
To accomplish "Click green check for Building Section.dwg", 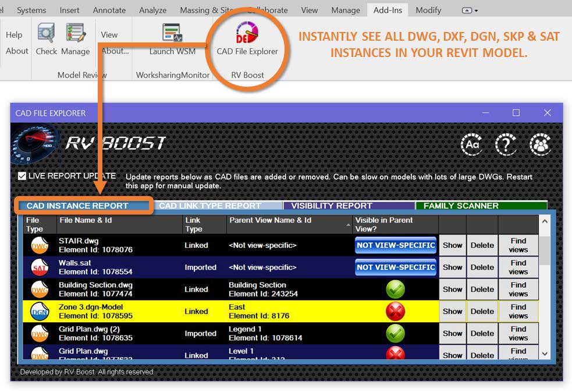I will [396, 290].
